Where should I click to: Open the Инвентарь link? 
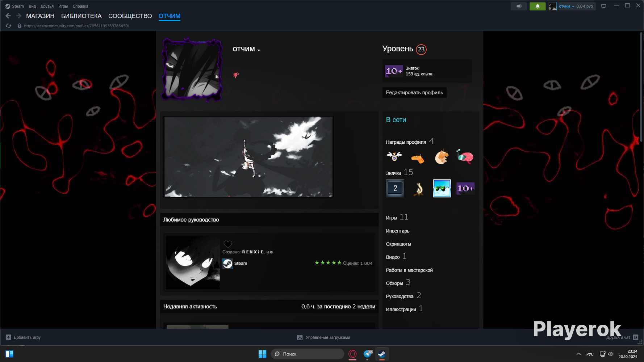click(398, 231)
